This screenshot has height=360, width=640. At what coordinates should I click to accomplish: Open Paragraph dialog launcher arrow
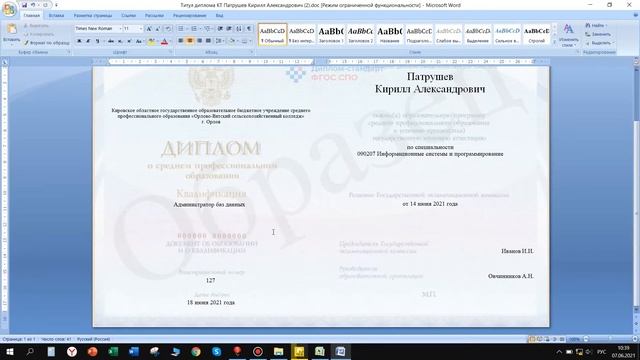(251, 52)
